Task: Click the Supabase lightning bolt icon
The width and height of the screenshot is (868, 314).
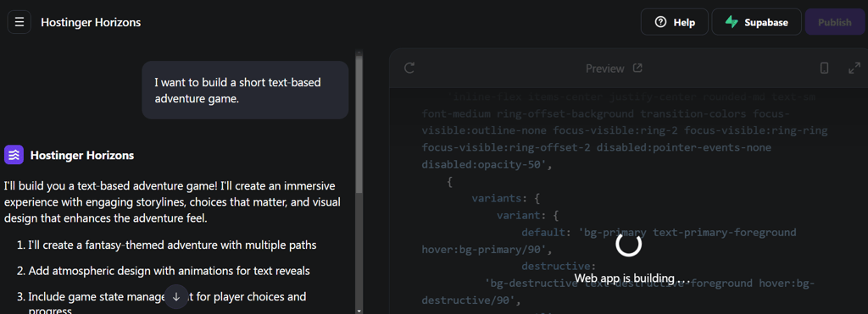Action: [732, 23]
